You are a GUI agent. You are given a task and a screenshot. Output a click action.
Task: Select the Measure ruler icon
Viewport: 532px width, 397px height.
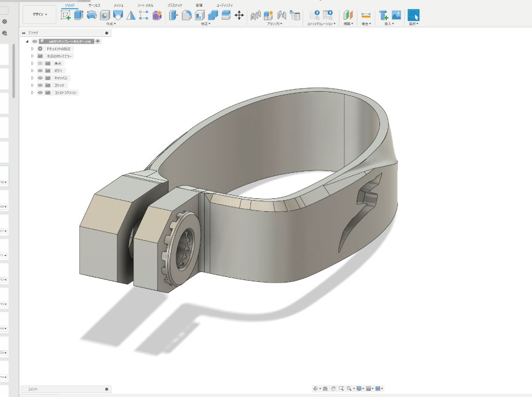[x=366, y=15]
